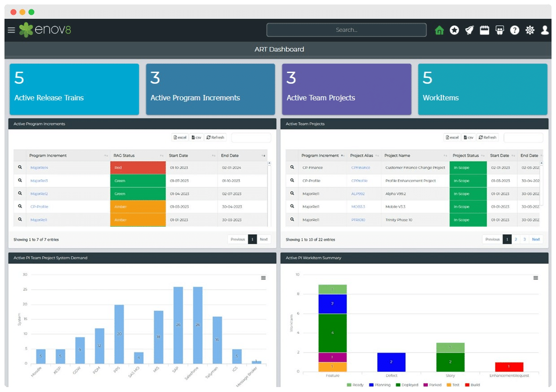556x392 pixels.
Task: Click the rocket icon in header
Action: click(469, 30)
